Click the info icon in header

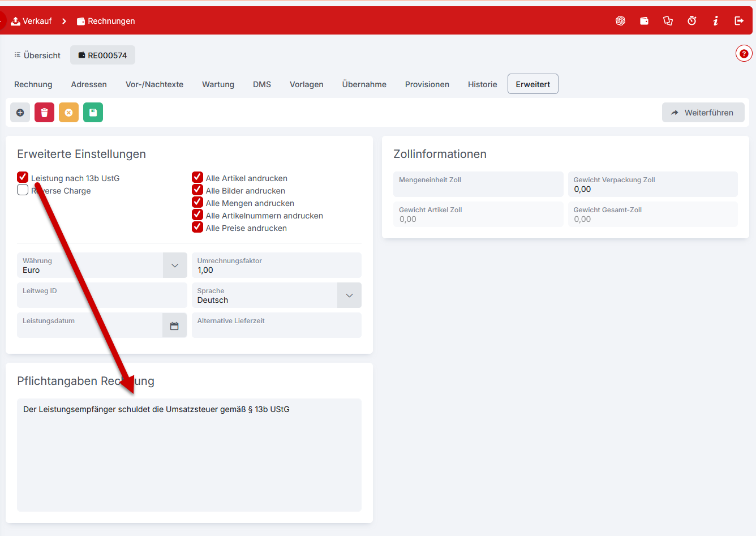click(715, 21)
